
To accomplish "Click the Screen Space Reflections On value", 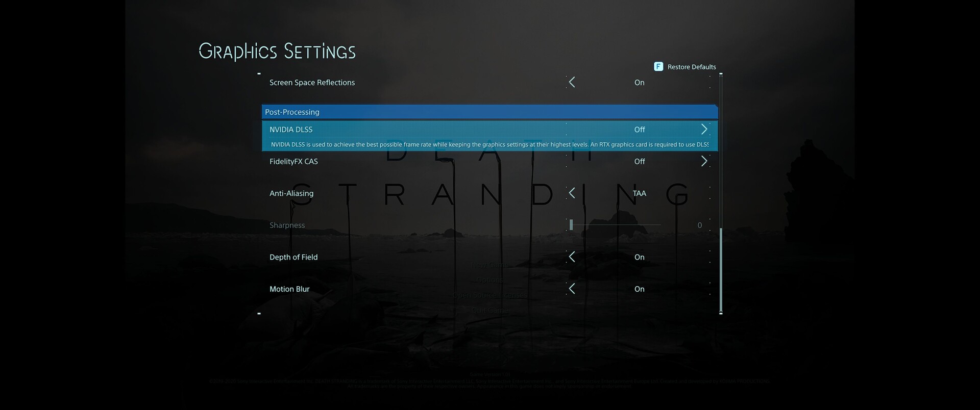I will [x=639, y=83].
